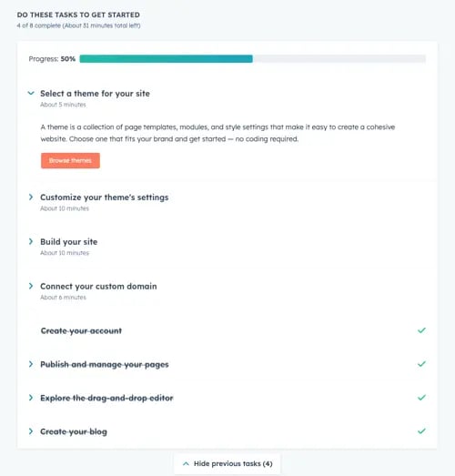This screenshot has height=476, width=455.
Task: Expand the Build your site chevron
Action: (31, 241)
